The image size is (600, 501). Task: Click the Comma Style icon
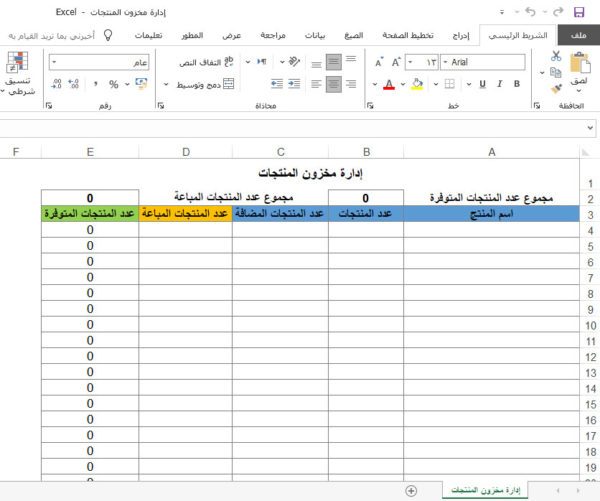(x=96, y=84)
